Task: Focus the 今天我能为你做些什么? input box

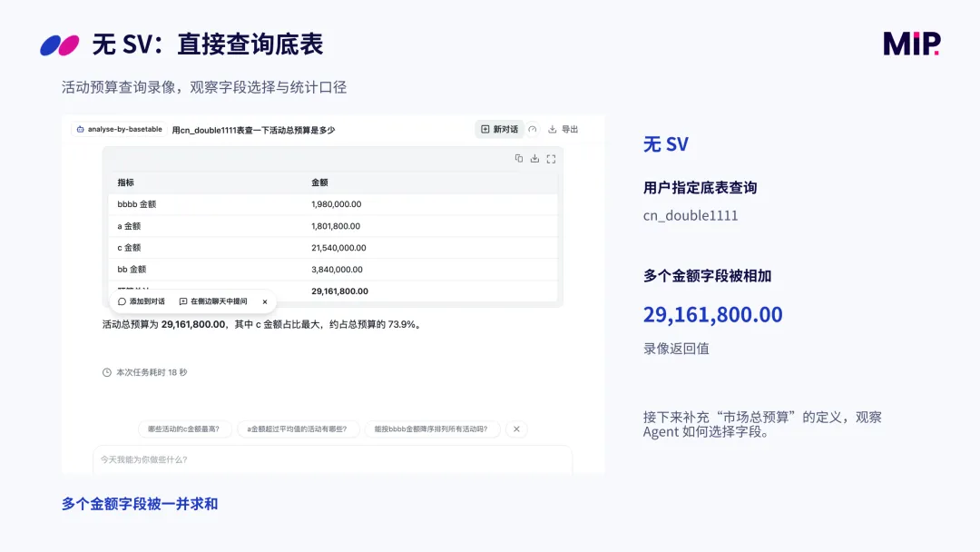Action: (332, 459)
